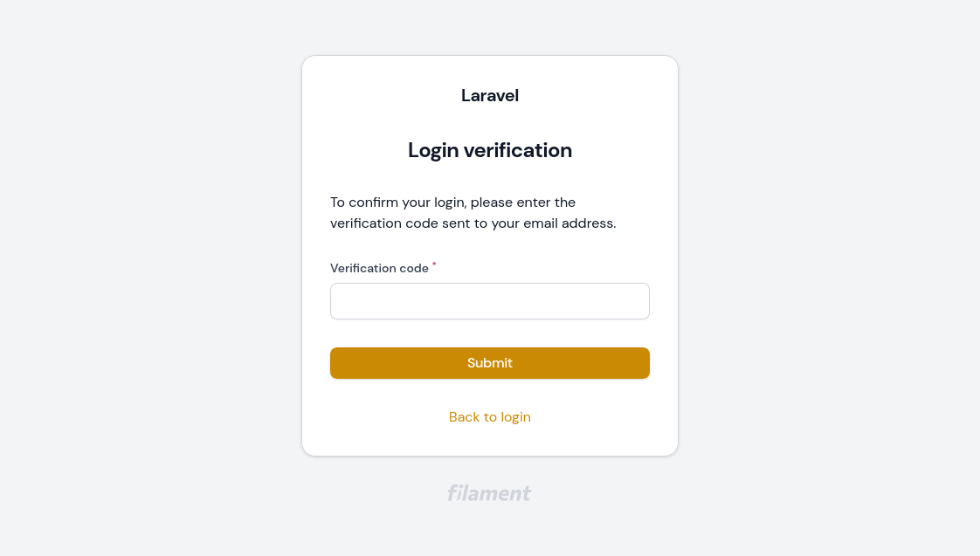
Task: Return to login via the orange link
Action: pos(490,417)
